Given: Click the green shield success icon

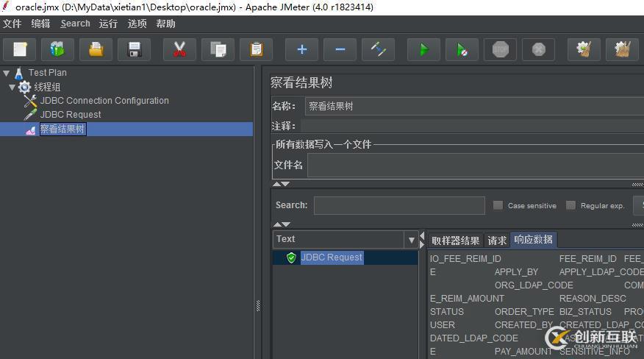Looking at the screenshot, I should (291, 257).
